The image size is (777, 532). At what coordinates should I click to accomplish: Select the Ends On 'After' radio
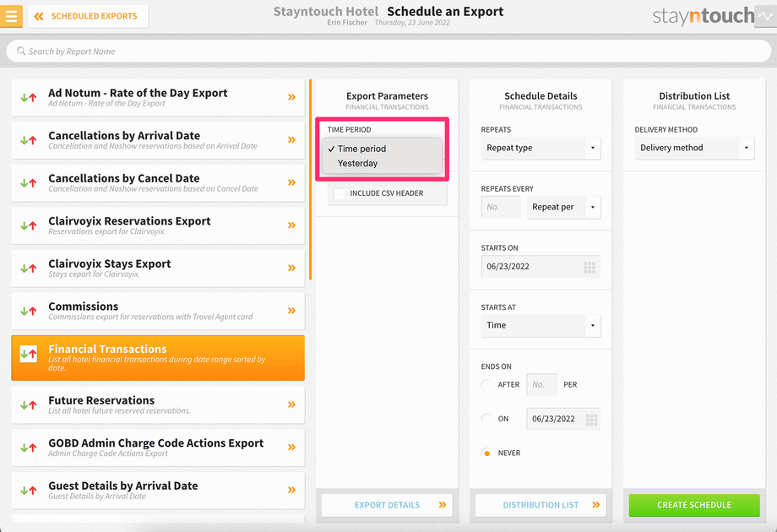point(486,384)
